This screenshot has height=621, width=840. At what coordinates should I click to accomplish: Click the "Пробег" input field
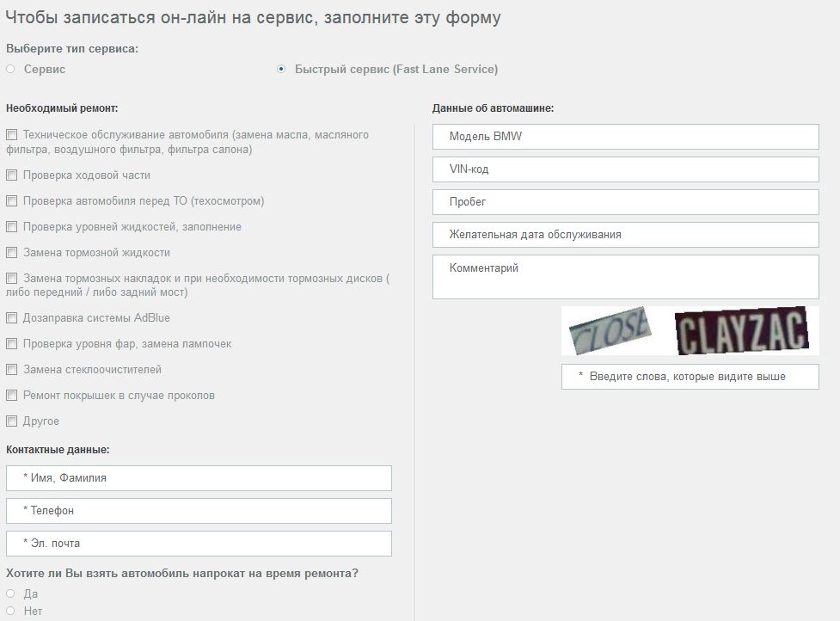click(x=626, y=202)
